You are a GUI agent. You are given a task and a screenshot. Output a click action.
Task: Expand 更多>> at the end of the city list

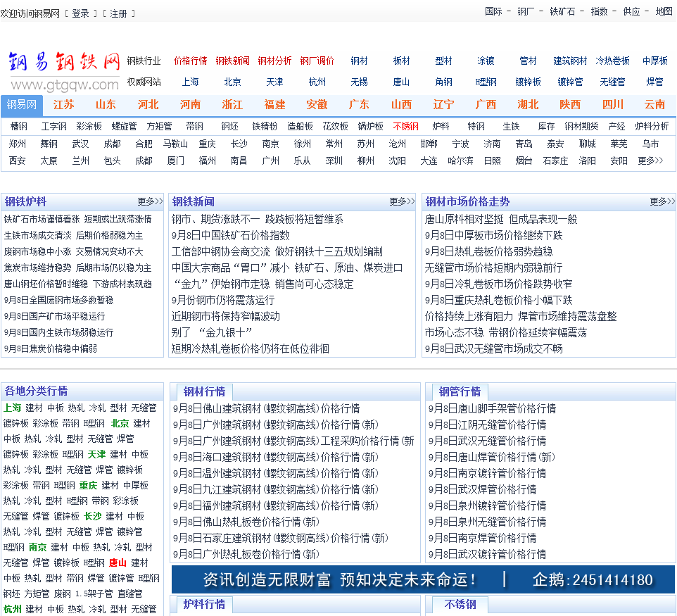(x=650, y=161)
